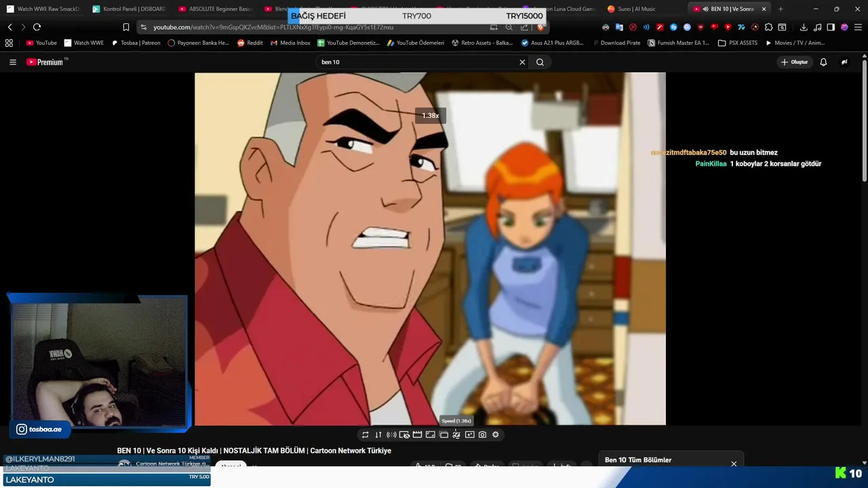Click the Google Translate extension icon

(619, 27)
